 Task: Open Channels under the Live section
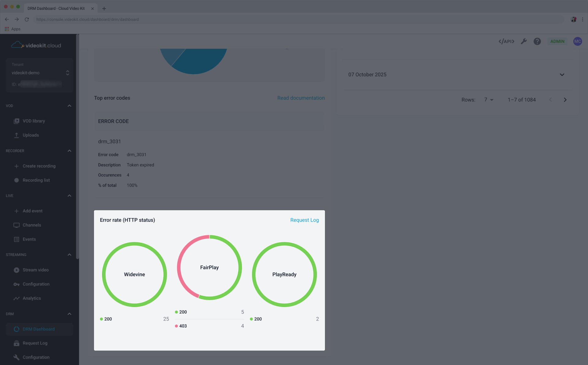[x=32, y=225]
